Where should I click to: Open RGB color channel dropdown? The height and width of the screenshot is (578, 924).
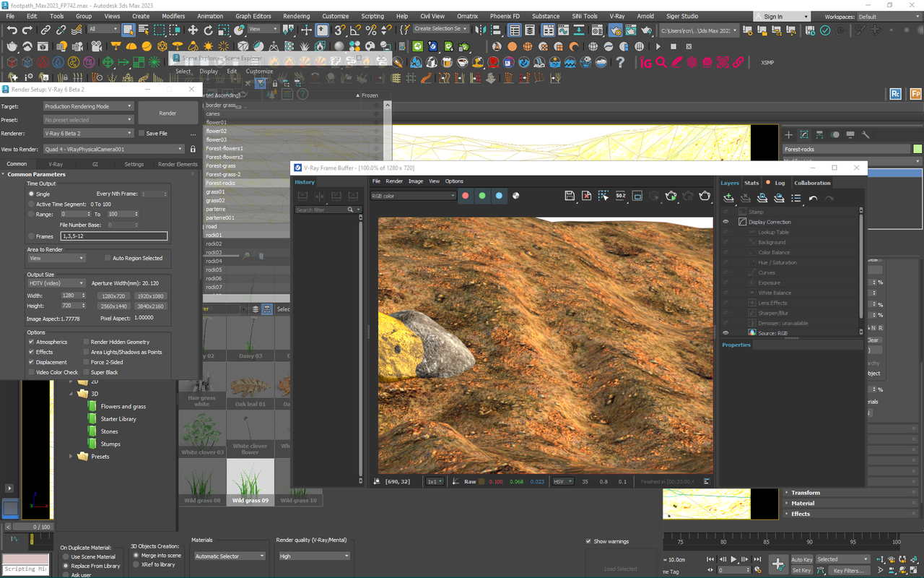413,196
